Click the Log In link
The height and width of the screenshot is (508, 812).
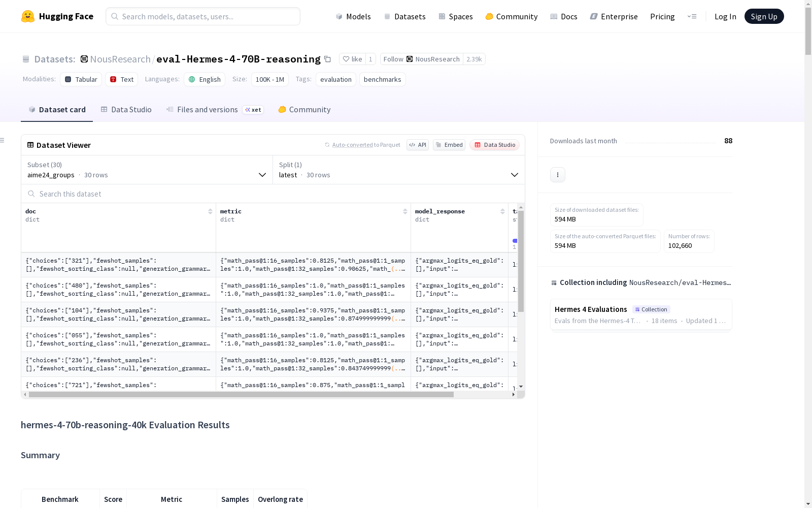(x=725, y=16)
